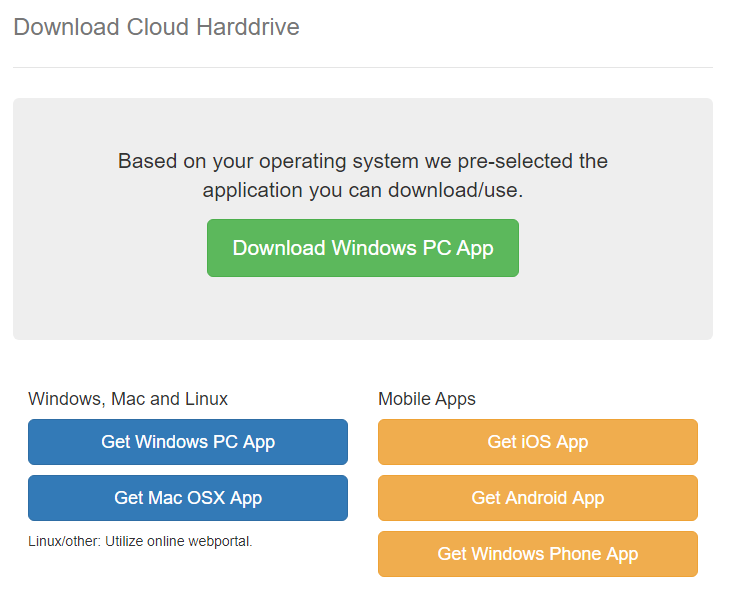Choose the Get Android App button
Image resolution: width=747 pixels, height=598 pixels.
pos(537,498)
